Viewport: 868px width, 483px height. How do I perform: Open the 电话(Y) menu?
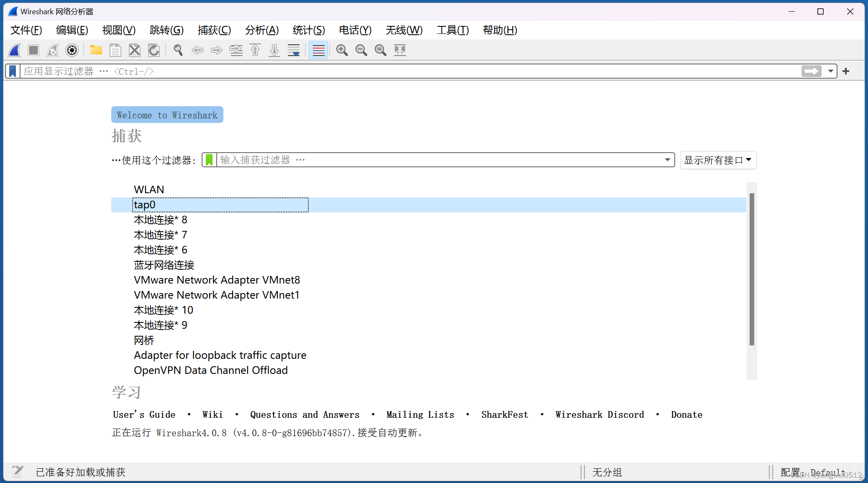pyautogui.click(x=355, y=30)
